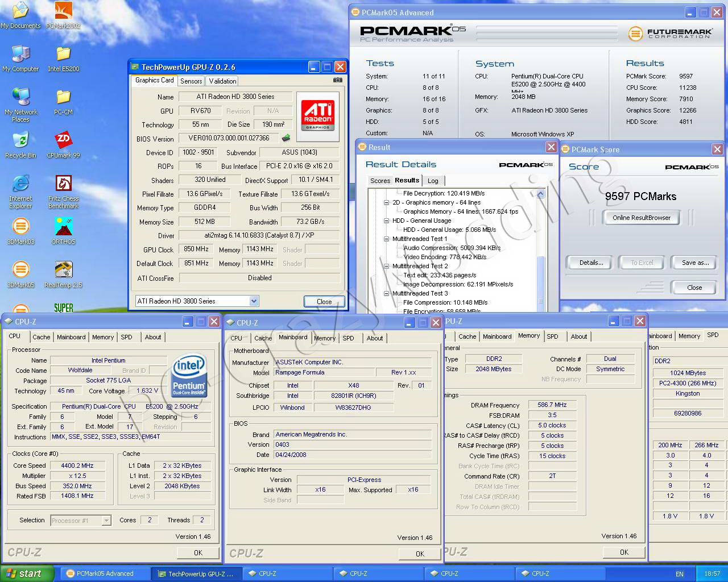728x582 pixels.
Task: Collapse HDD - General Usage tree node
Action: click(x=387, y=221)
